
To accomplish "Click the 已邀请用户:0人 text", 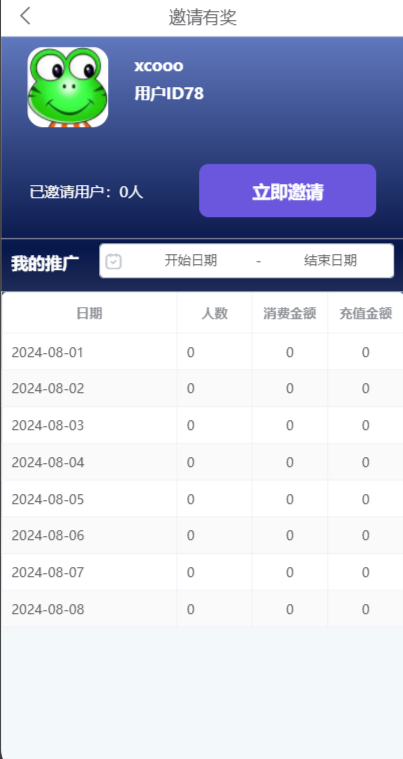I will [86, 192].
